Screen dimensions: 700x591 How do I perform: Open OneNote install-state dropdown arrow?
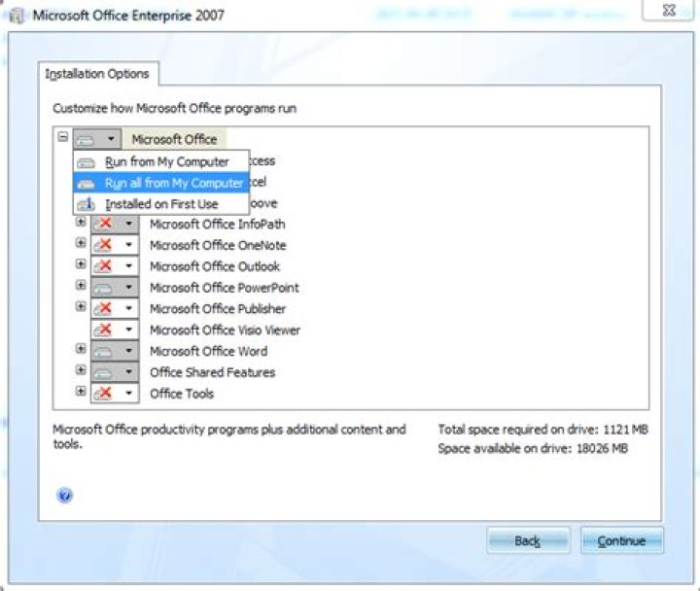coord(128,245)
